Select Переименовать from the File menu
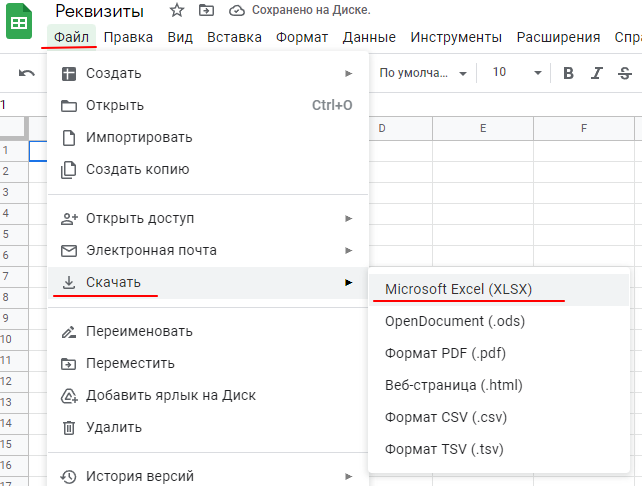The height and width of the screenshot is (486, 642). (208, 331)
